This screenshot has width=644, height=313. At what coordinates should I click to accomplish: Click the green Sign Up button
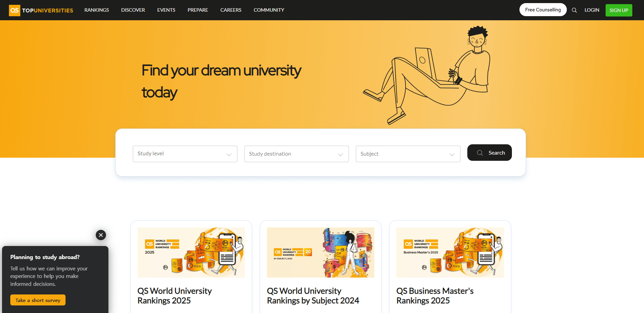(619, 10)
